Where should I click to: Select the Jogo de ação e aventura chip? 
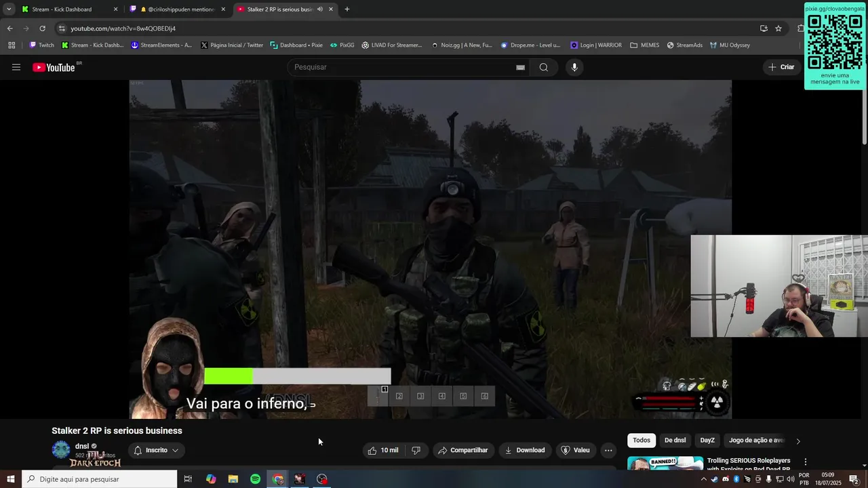click(x=757, y=441)
